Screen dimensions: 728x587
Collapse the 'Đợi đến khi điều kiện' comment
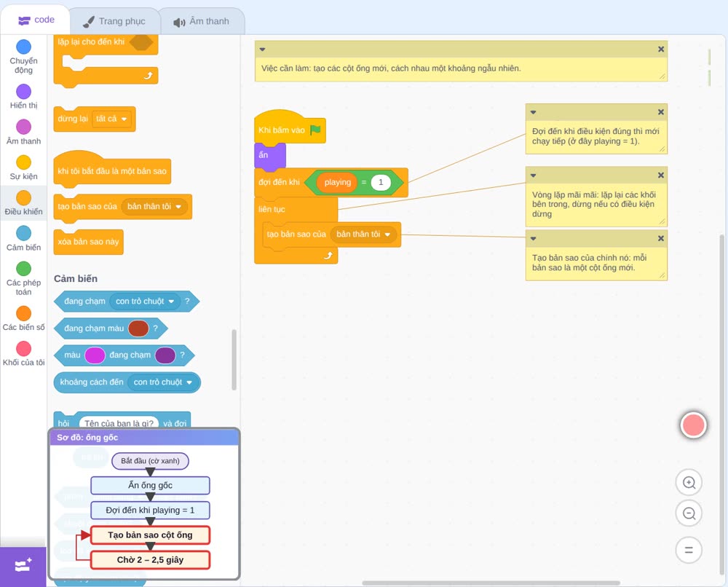tap(534, 112)
